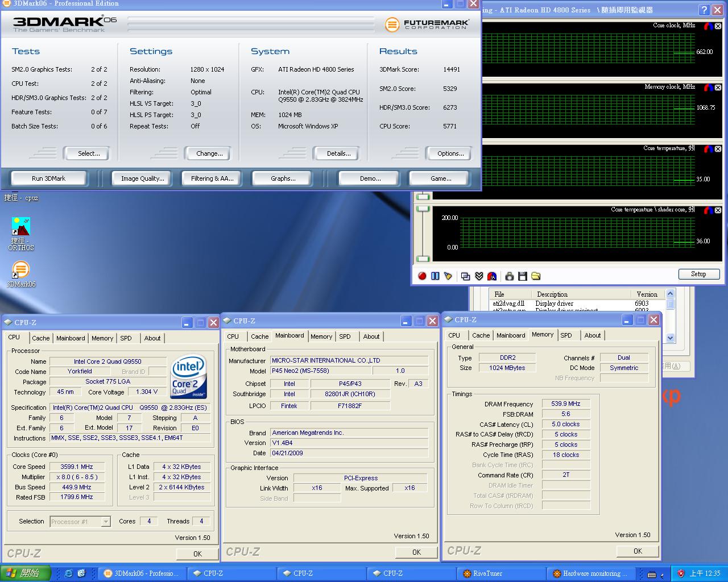Save monitoring log with floppy disk icon
The width and height of the screenshot is (728, 582).
[523, 276]
